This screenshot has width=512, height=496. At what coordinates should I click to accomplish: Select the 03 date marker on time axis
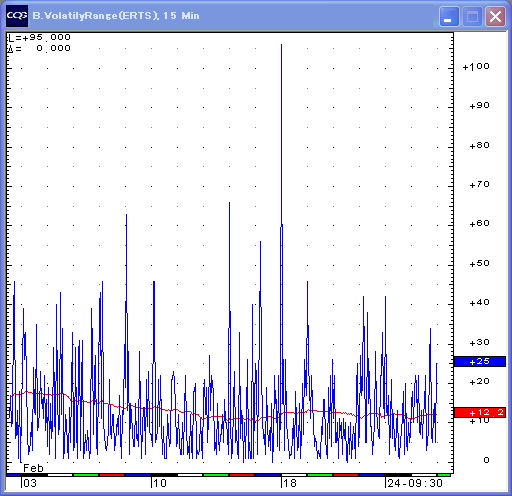29,483
